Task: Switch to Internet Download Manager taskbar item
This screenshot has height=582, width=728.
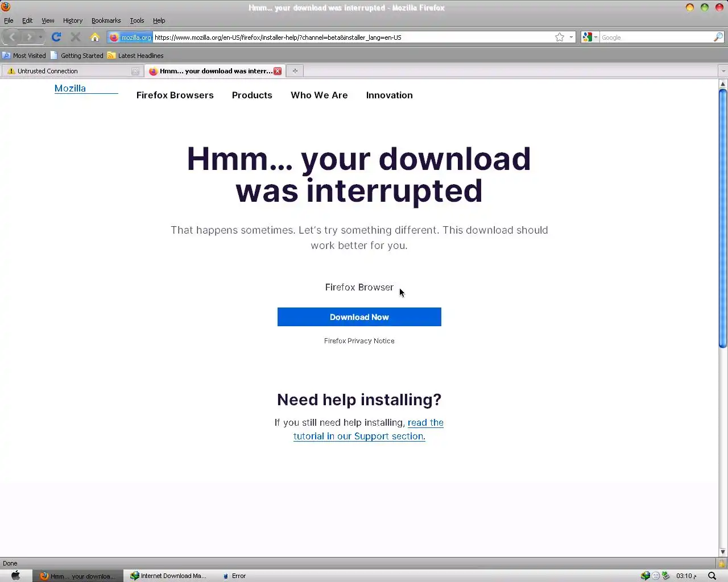Action: [168, 576]
